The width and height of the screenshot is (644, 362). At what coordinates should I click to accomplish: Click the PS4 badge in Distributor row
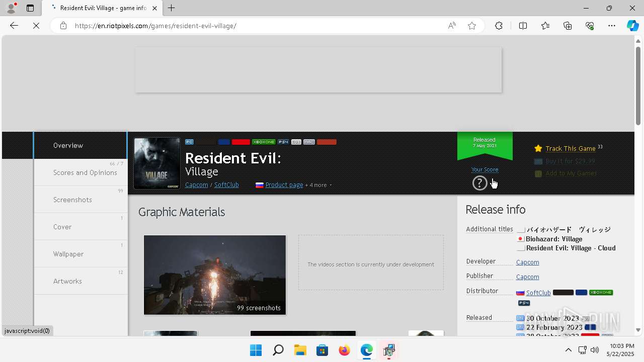524,303
